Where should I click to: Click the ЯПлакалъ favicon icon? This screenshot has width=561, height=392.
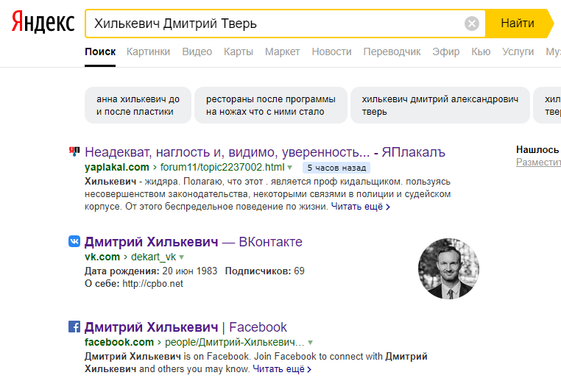pos(74,152)
